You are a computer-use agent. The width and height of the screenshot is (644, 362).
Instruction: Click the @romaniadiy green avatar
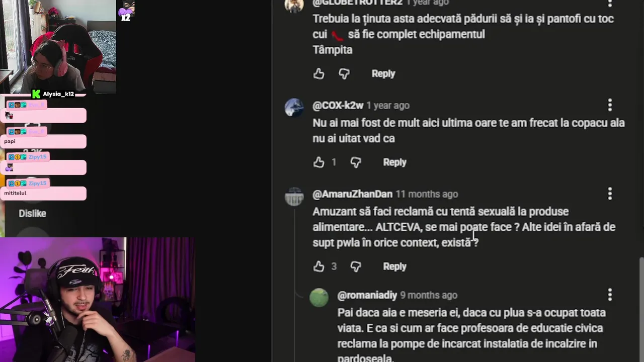[319, 298]
